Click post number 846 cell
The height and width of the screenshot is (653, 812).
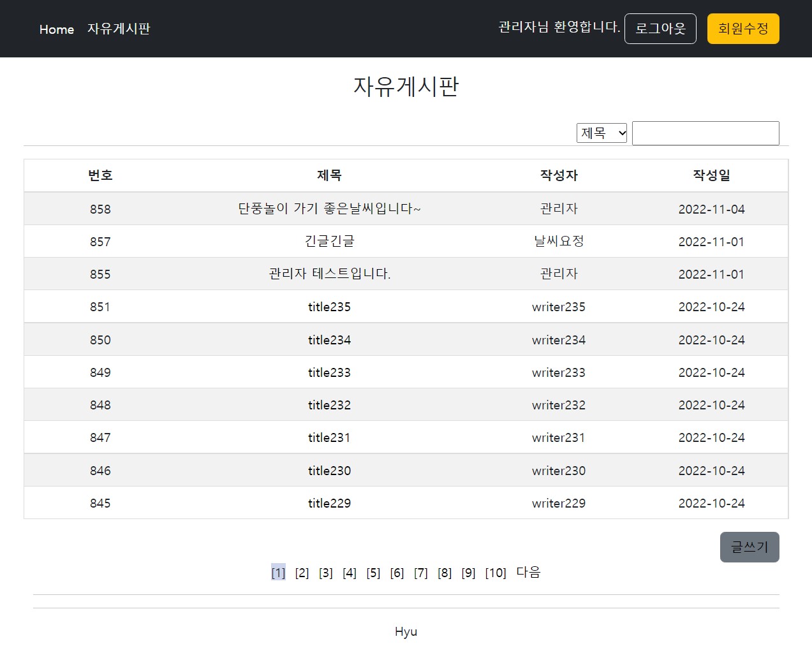pyautogui.click(x=100, y=471)
